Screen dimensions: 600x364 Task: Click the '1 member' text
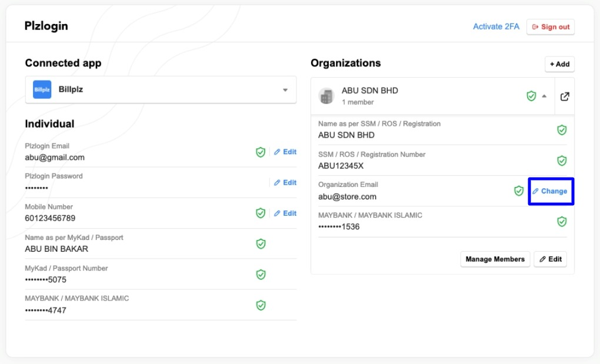tap(358, 102)
